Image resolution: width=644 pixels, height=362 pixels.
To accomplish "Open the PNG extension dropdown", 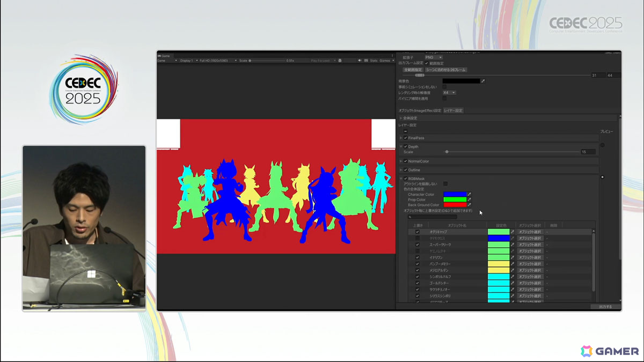I will [434, 57].
